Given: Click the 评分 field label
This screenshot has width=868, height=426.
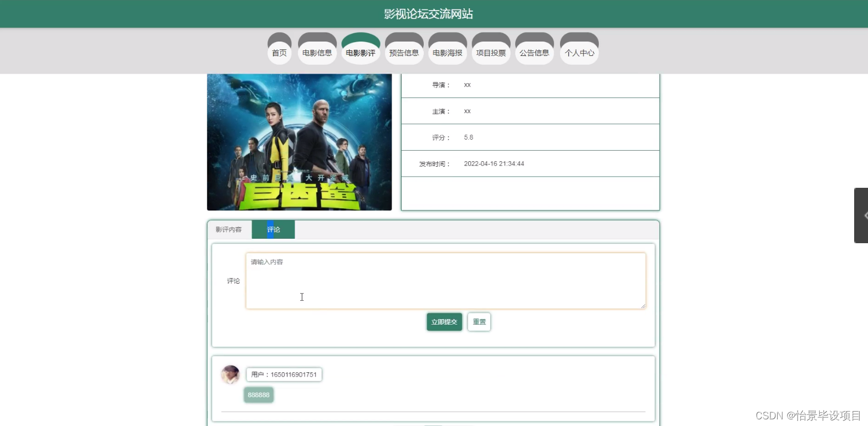Looking at the screenshot, I should click(x=441, y=137).
